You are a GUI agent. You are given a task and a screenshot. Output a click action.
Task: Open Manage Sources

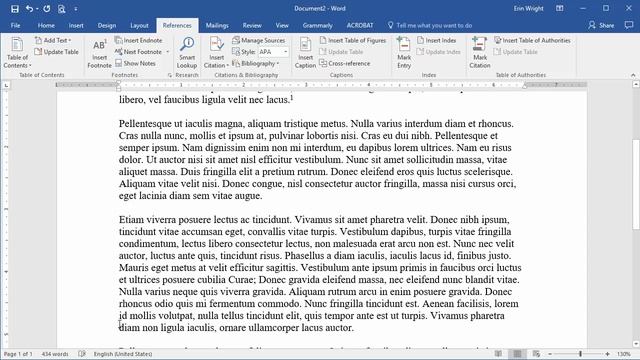258,40
